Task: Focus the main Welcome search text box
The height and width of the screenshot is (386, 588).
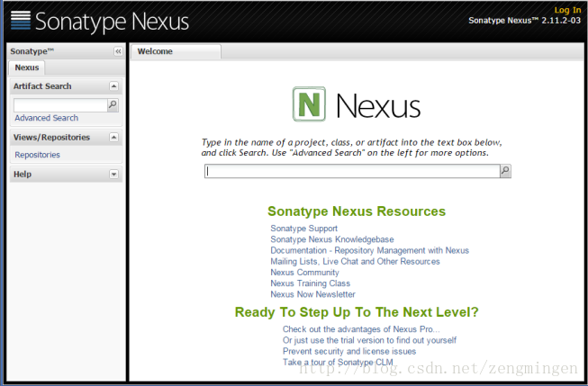Action: point(352,171)
